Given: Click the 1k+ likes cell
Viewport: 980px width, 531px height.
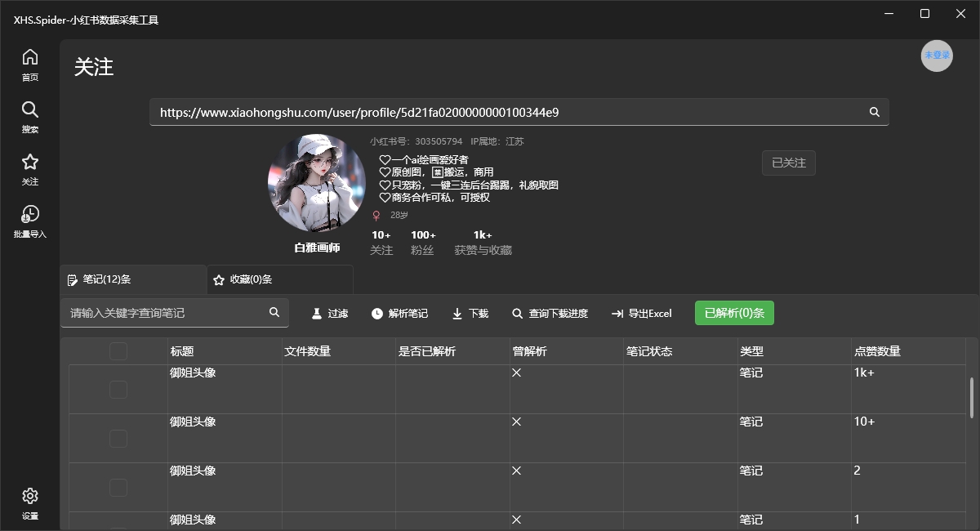Looking at the screenshot, I should [908, 389].
